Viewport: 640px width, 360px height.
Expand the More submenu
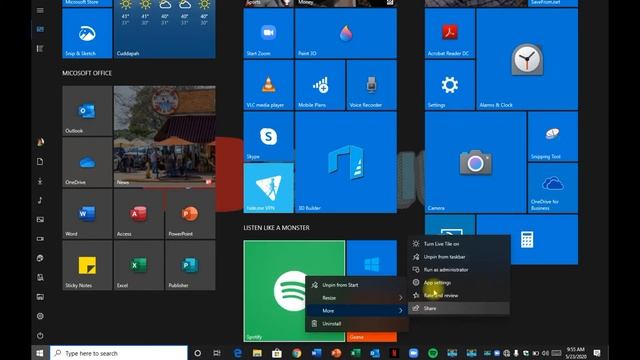pyautogui.click(x=357, y=311)
